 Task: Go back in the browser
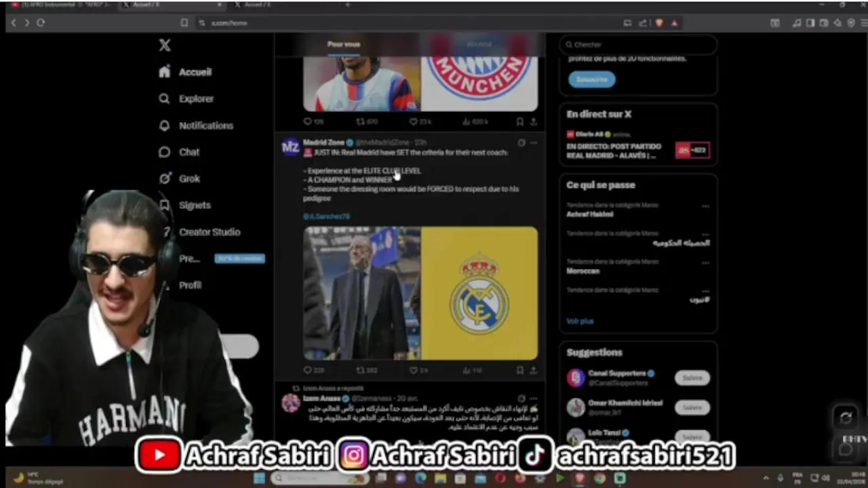(13, 22)
